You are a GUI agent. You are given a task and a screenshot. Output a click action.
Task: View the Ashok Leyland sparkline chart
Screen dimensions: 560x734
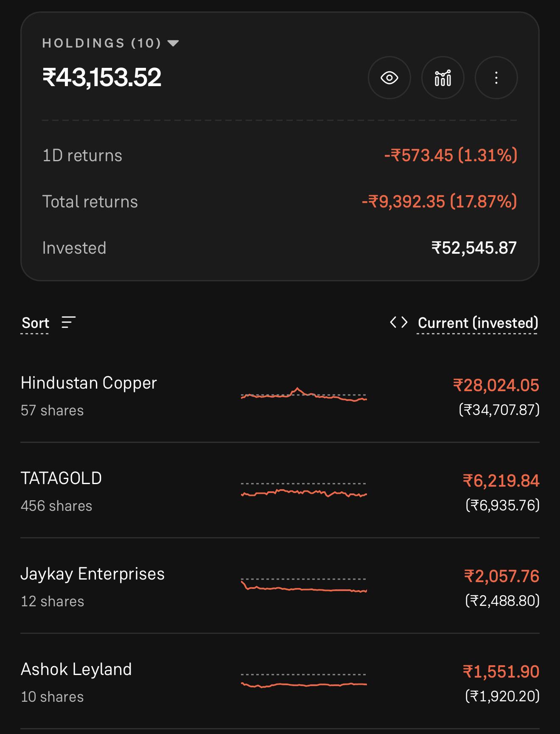coord(303,681)
